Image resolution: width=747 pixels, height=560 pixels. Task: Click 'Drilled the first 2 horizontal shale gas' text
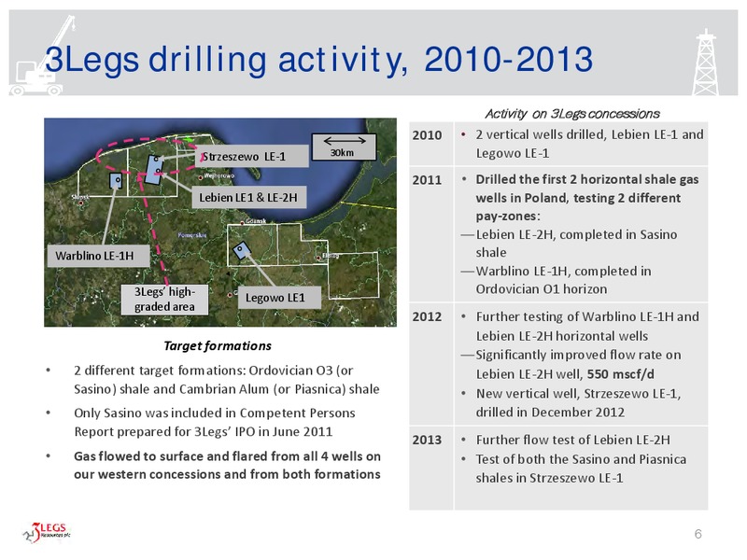[587, 179]
